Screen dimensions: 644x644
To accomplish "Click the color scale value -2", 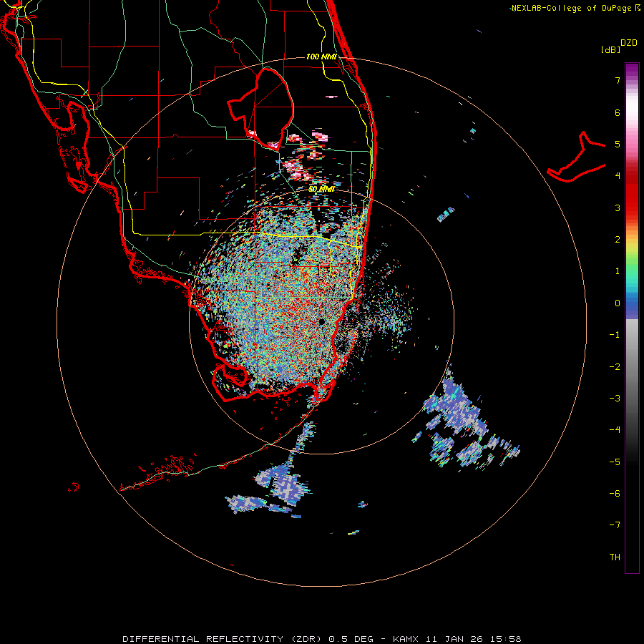I will click(x=615, y=367).
